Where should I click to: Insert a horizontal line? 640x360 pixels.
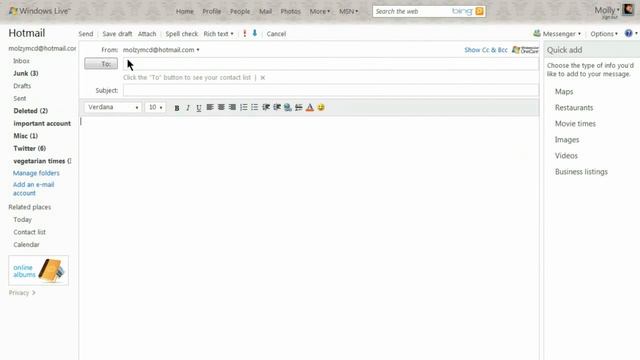pyautogui.click(x=299, y=107)
